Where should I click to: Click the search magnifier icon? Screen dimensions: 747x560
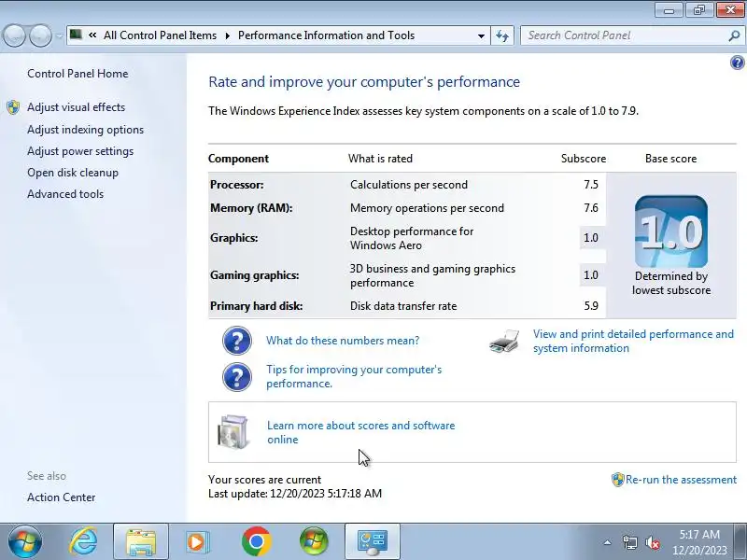click(734, 35)
